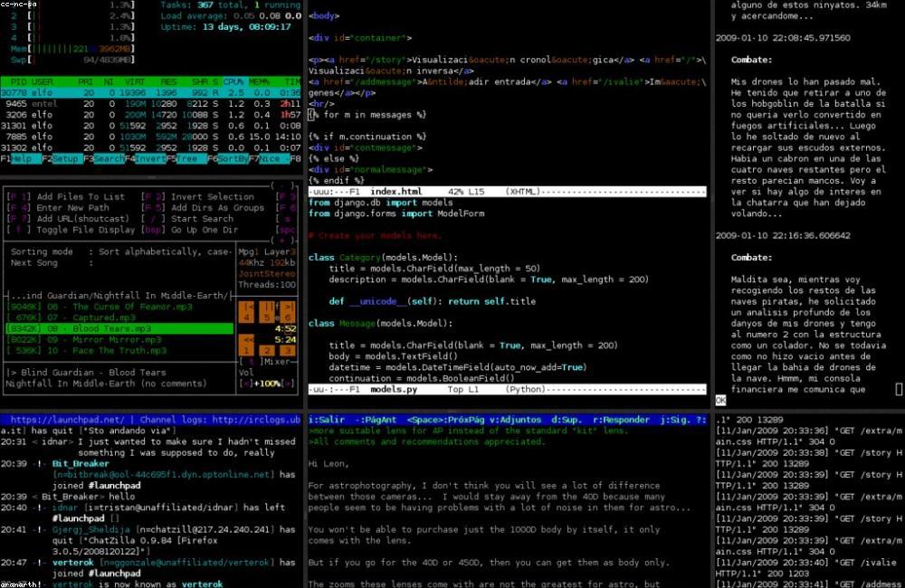Click (Python) mode indicator in mode line
905x588 pixels.
tap(525, 390)
